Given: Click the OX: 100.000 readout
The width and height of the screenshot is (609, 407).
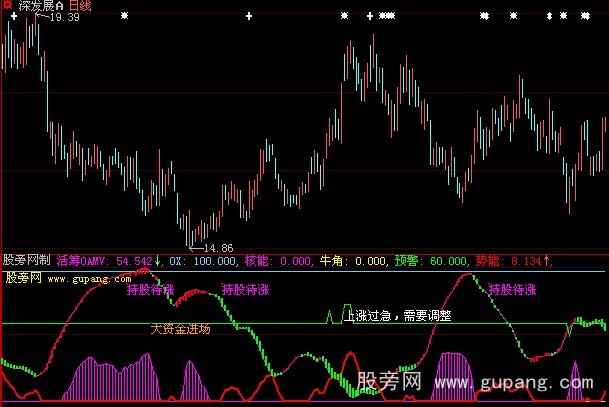Looking at the screenshot, I should [x=202, y=261].
